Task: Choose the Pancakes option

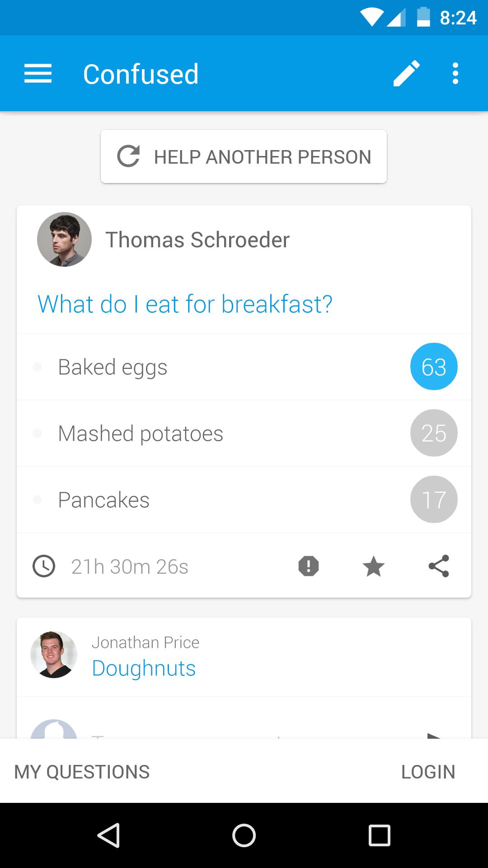Action: click(104, 500)
